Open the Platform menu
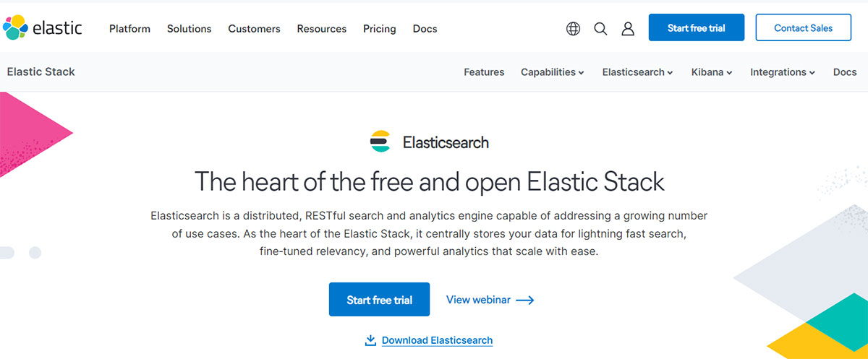Screen dimensions: 868x359 129,29
